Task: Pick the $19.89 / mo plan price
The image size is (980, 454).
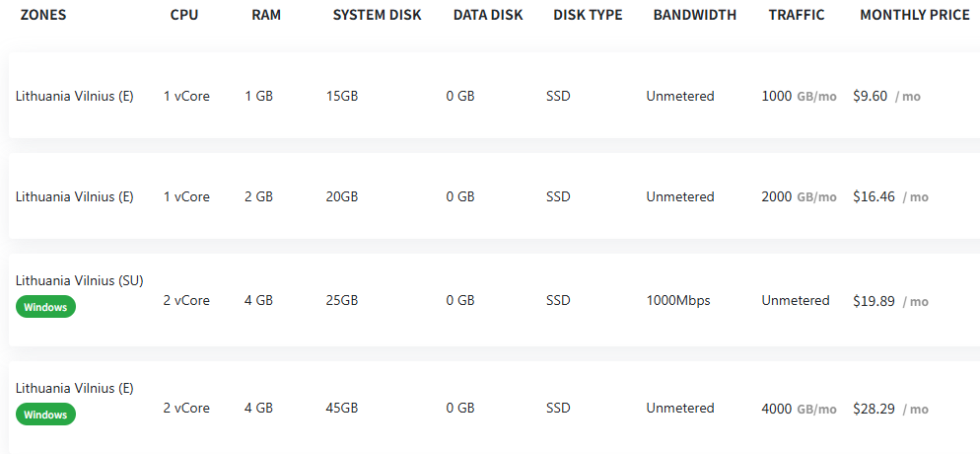Action: (890, 301)
